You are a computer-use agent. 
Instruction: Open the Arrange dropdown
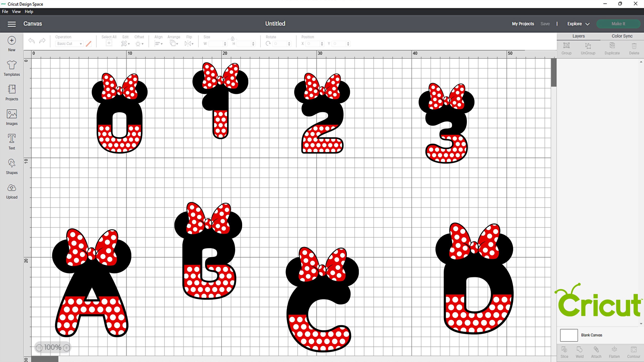(174, 43)
